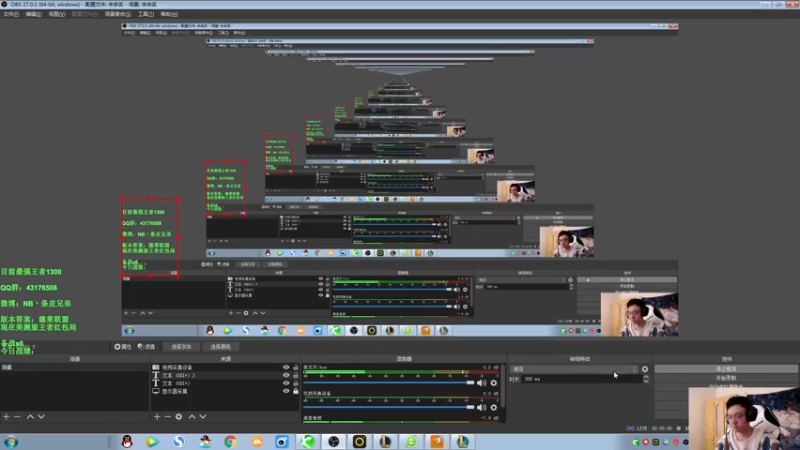Toggle visibility of 文本 (GDI+) 3 source
800x450 pixels.
coord(286,375)
